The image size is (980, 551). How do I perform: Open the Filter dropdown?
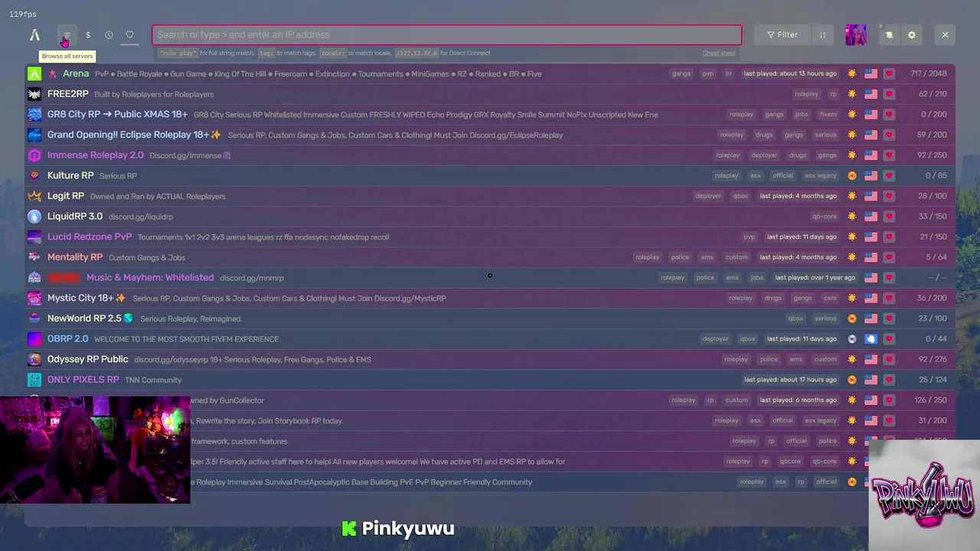782,34
